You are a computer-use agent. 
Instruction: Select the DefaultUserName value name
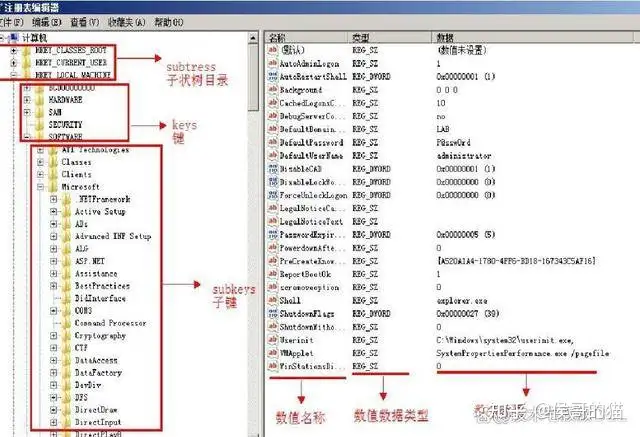point(311,155)
